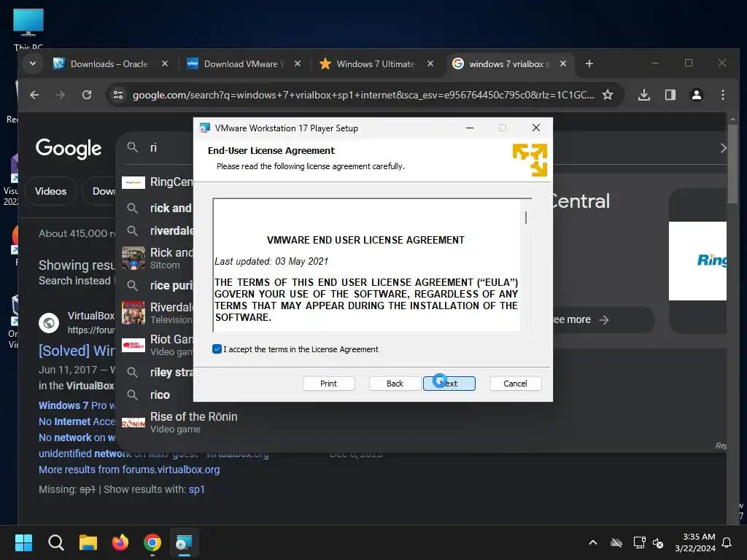747x560 pixels.
Task: Click VMware installer taskbar icon
Action: click(184, 542)
